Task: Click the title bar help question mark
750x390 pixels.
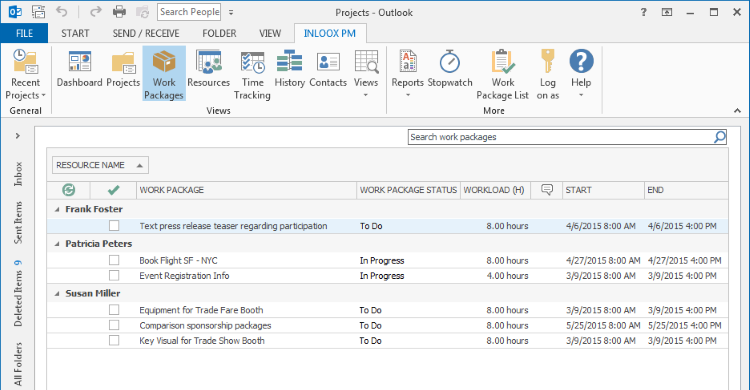Action: pos(643,12)
